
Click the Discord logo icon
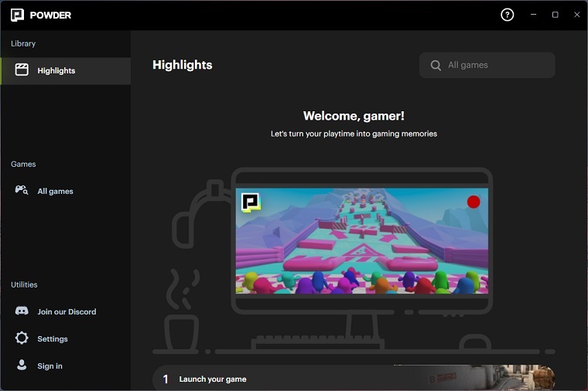[22, 311]
